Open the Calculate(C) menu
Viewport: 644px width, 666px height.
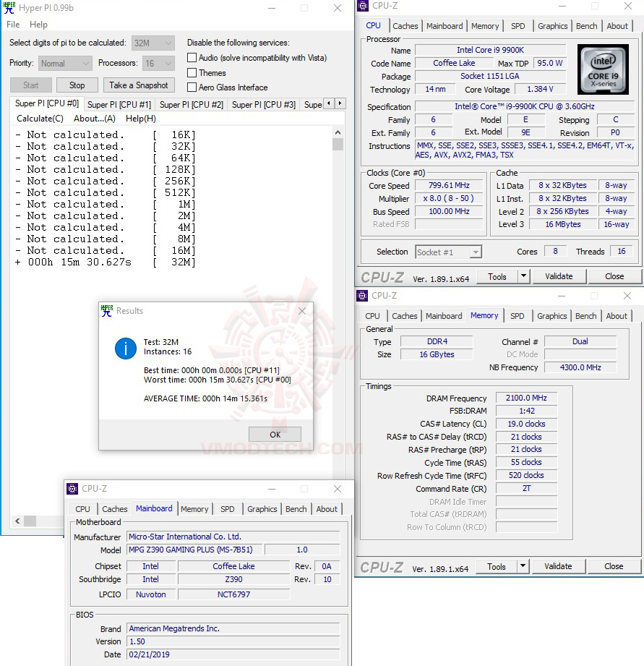click(x=40, y=119)
